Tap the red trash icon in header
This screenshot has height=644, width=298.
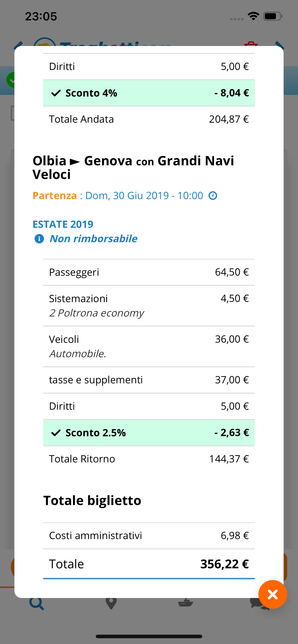(x=251, y=44)
